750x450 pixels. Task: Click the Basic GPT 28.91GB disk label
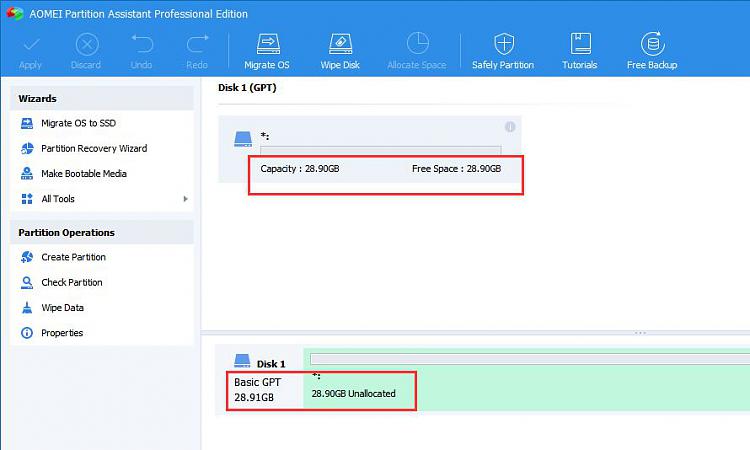tap(257, 390)
